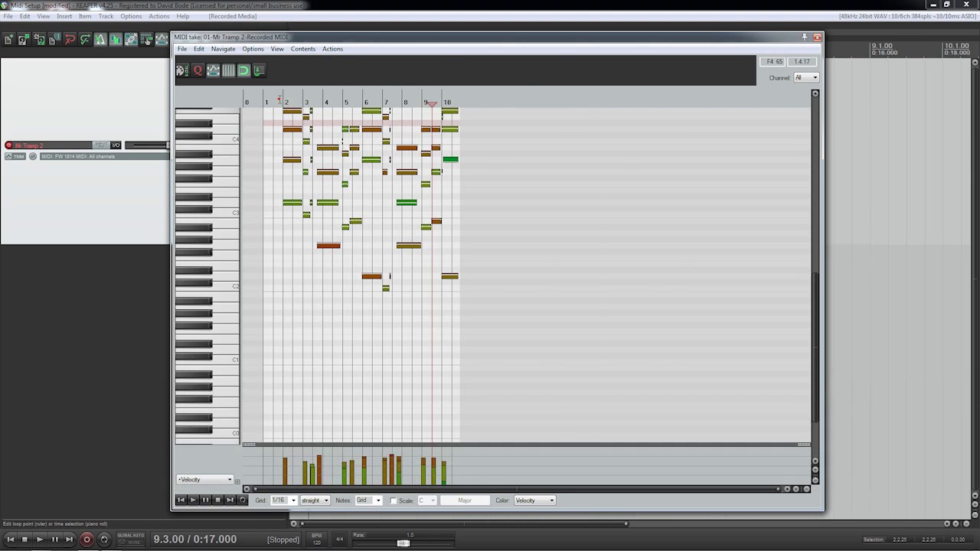Click main transport Stop button
This screenshot has height=551, width=980.
point(24,540)
